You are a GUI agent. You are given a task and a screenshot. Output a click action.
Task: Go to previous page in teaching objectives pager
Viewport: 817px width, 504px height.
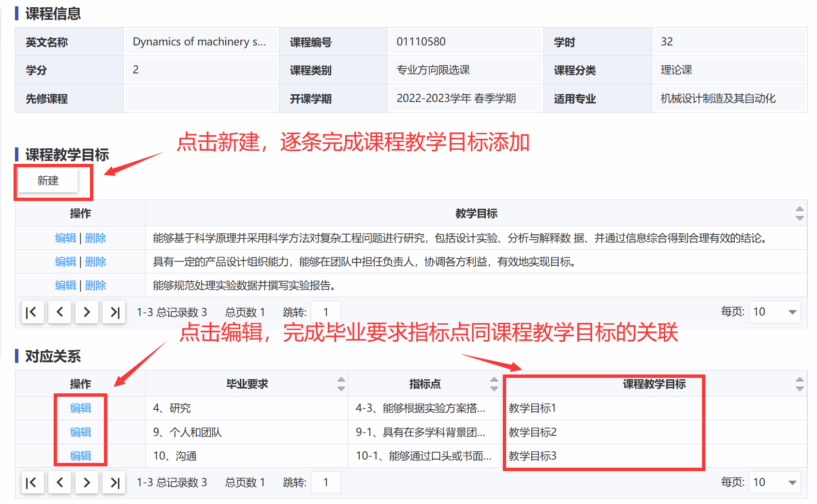[60, 312]
